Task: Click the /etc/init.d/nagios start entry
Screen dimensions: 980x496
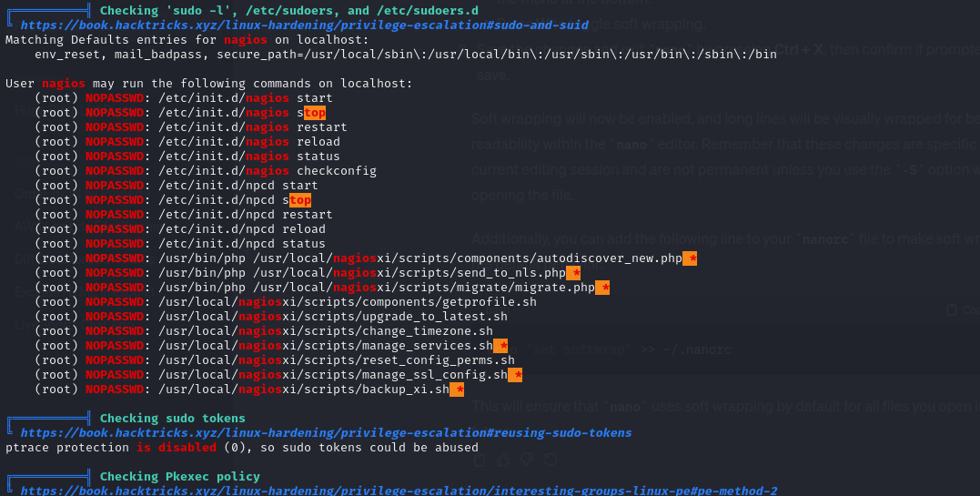Action: coord(184,98)
